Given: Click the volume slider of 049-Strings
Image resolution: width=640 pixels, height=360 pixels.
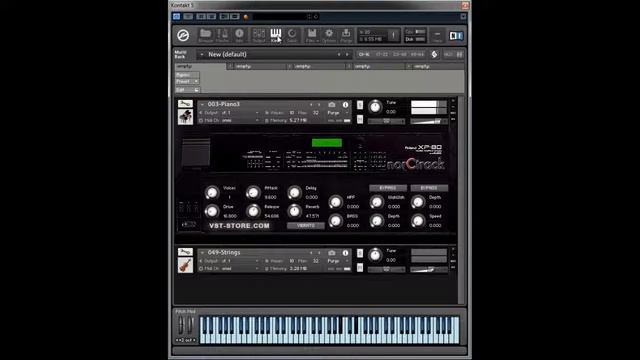Looking at the screenshot, I should 429,269.
